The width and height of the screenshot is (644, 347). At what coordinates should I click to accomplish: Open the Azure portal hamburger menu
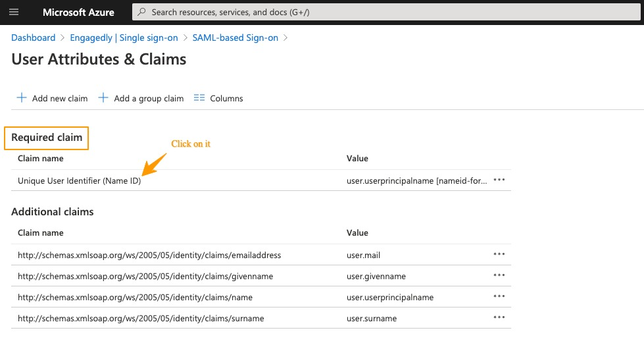(14, 12)
